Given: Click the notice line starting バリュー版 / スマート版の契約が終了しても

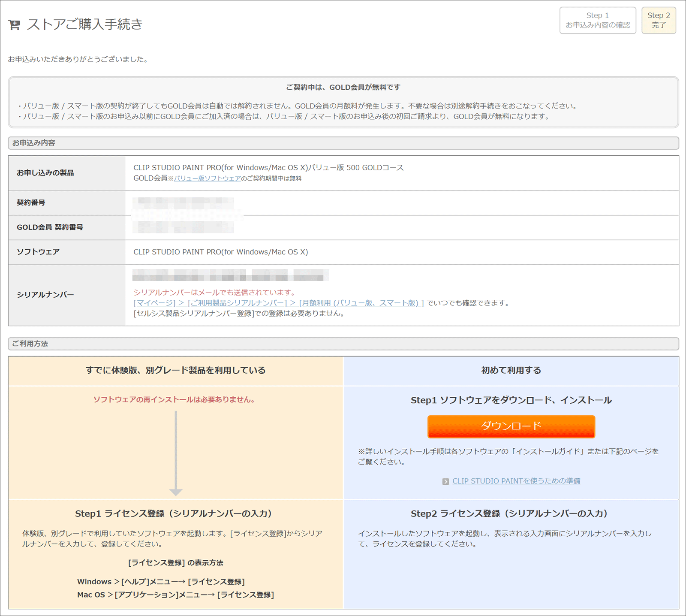Looking at the screenshot, I should point(298,106).
